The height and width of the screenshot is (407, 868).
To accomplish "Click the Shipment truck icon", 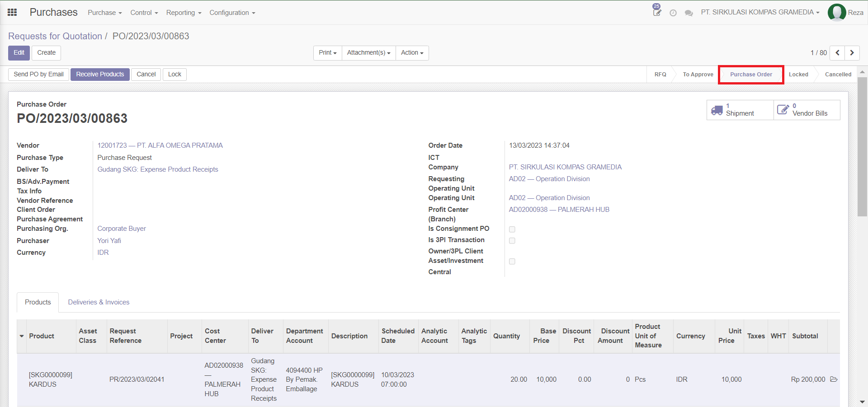I will click(717, 110).
